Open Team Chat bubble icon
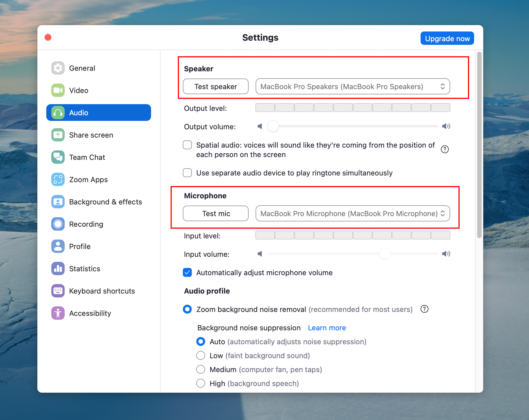 tap(58, 157)
